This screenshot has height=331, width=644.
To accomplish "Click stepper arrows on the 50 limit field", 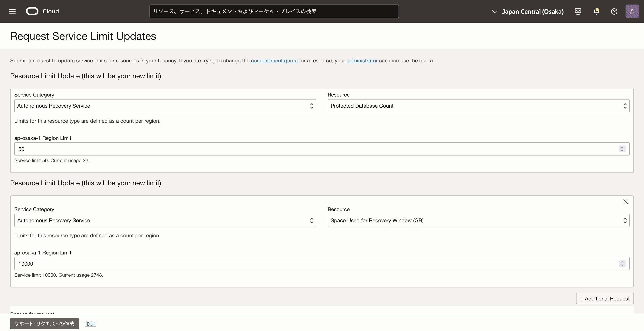I will [x=622, y=149].
